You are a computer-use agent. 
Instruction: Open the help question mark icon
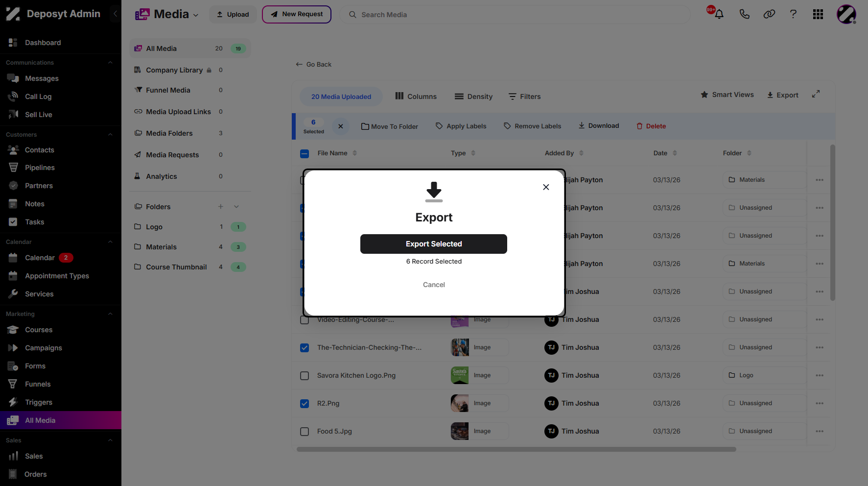pyautogui.click(x=793, y=14)
